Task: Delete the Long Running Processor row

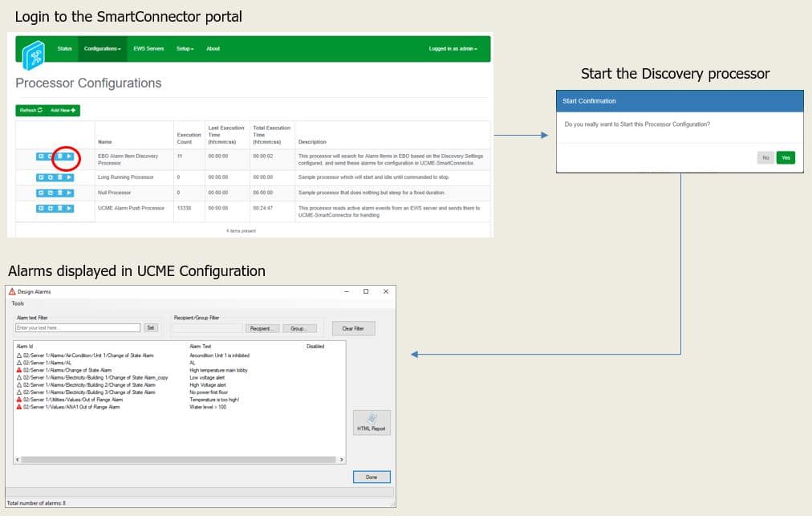Action: click(59, 177)
